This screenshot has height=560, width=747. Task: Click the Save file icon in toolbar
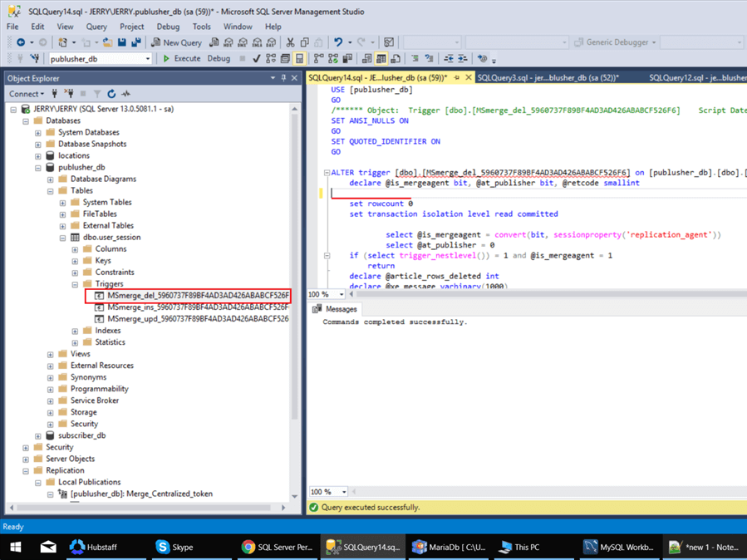click(x=122, y=42)
